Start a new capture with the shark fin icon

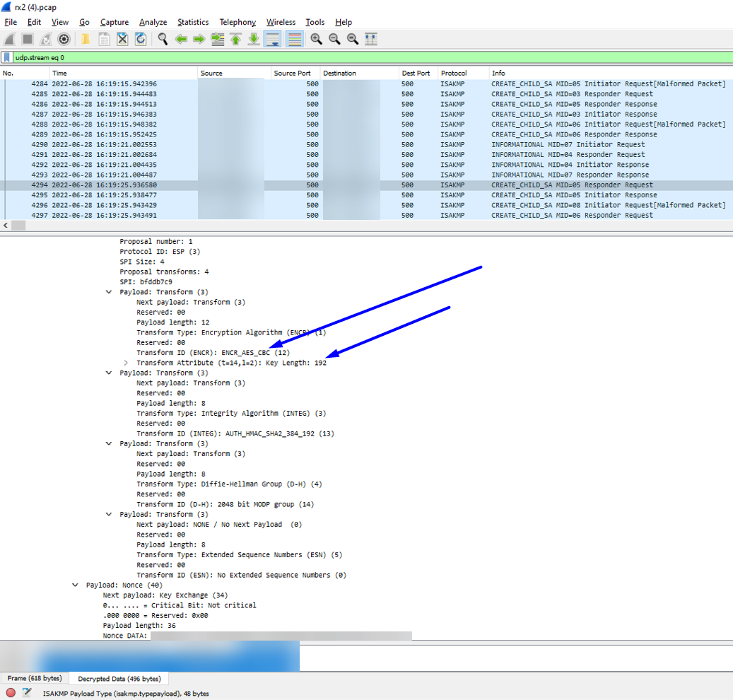[9, 39]
